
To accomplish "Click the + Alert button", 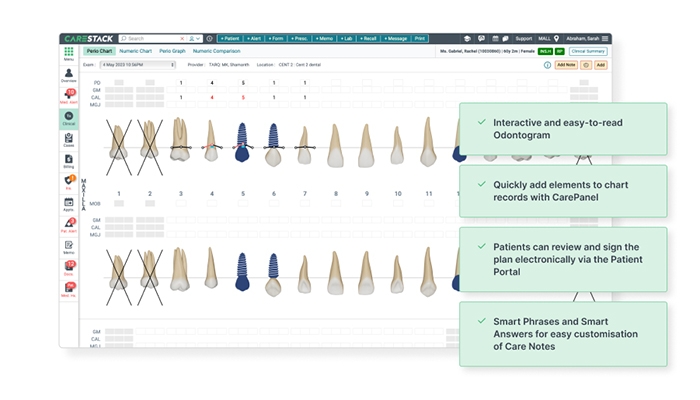I will click(x=254, y=38).
